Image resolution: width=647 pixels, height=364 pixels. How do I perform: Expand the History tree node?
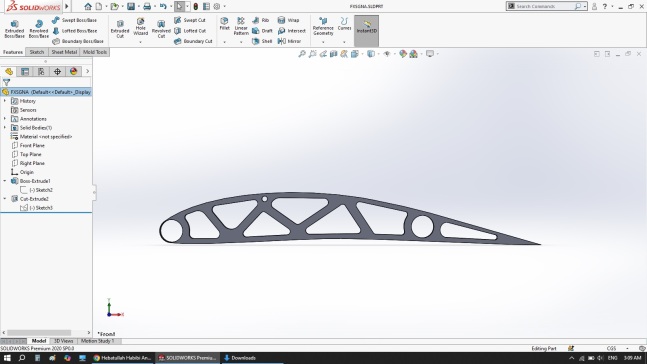click(5, 101)
